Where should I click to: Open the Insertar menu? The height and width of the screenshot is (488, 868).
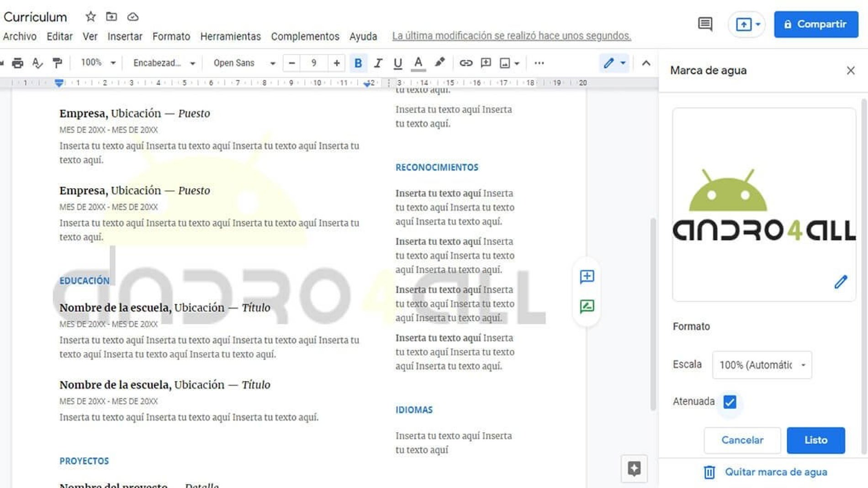[125, 37]
